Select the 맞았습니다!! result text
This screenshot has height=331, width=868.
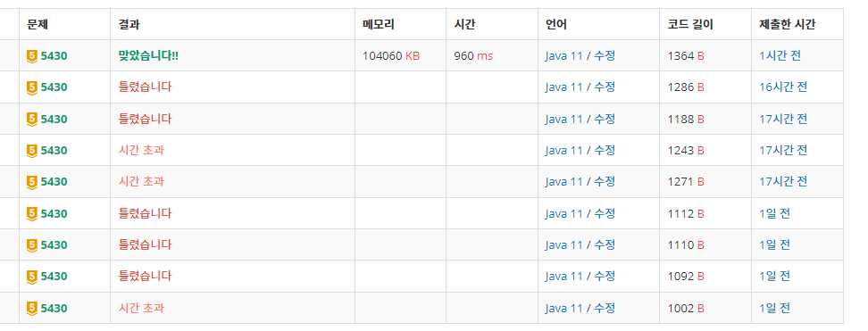click(148, 56)
